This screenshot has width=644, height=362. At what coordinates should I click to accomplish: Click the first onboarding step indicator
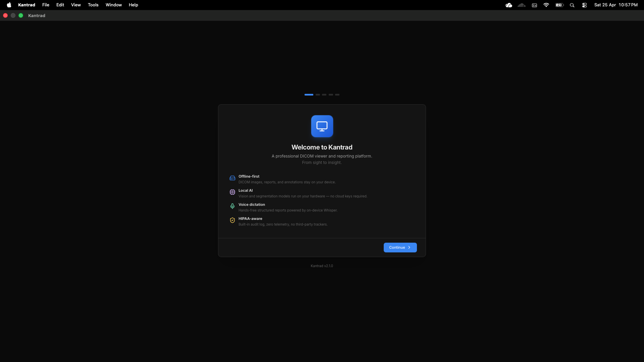click(309, 95)
